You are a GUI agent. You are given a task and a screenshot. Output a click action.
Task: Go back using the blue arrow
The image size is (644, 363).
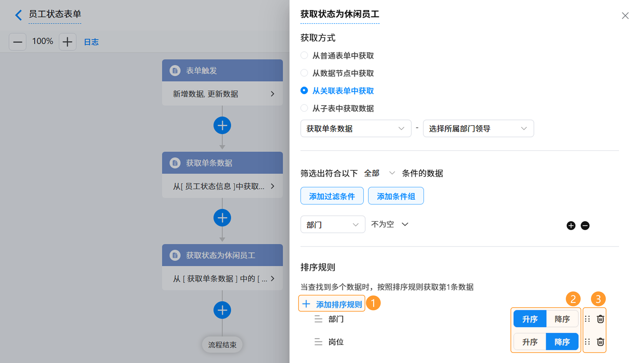click(18, 15)
